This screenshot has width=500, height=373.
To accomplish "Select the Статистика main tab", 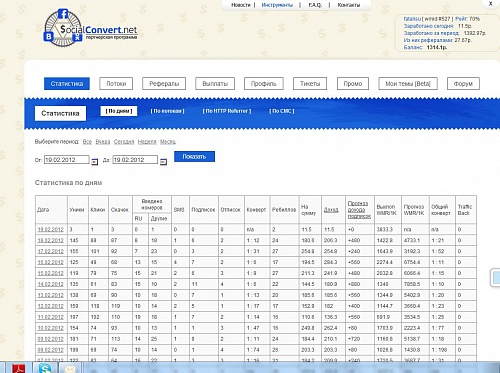I will [67, 84].
